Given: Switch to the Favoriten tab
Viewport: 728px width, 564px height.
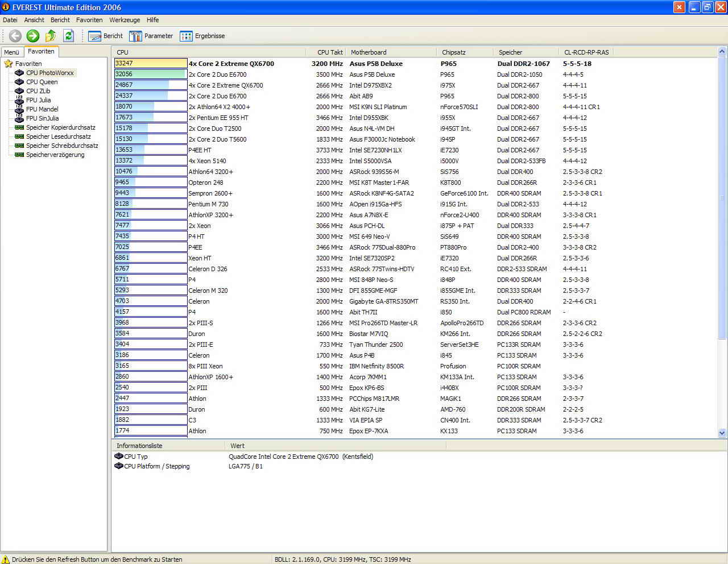Looking at the screenshot, I should pos(41,51).
